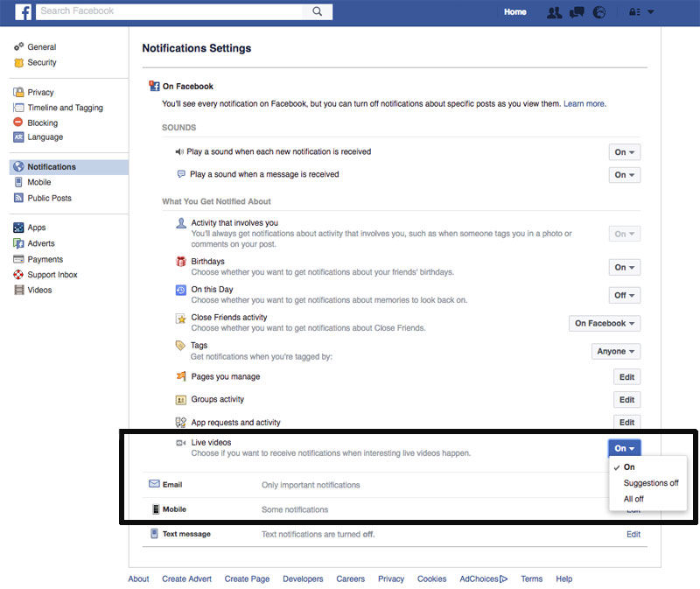Click the Tags label icon
The image size is (700, 589).
coord(180,345)
